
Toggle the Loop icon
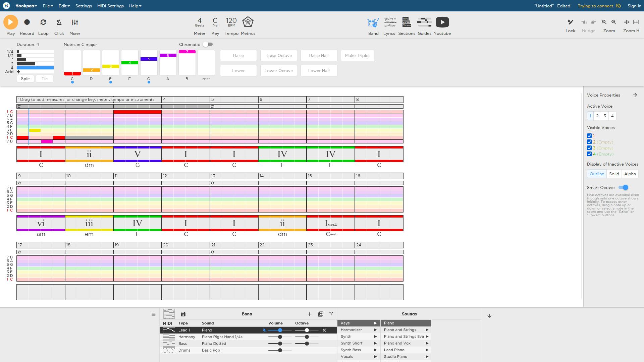click(43, 22)
